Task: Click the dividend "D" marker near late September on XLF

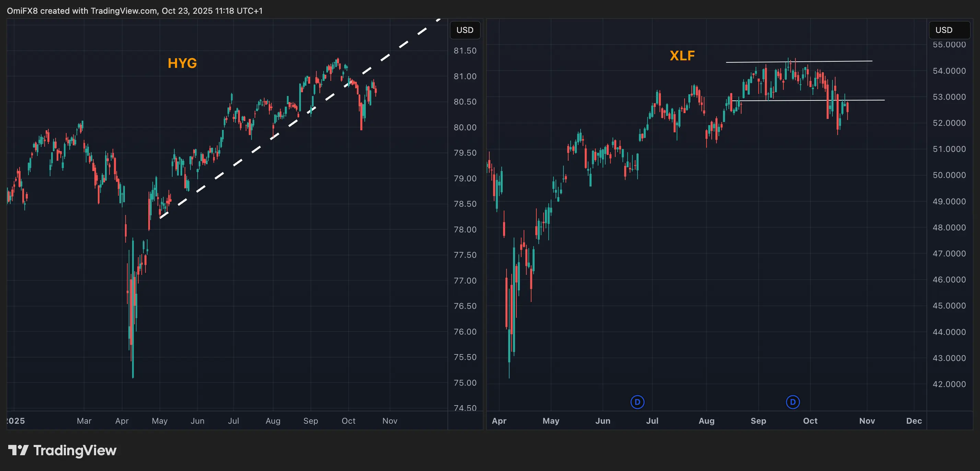Action: 792,401
